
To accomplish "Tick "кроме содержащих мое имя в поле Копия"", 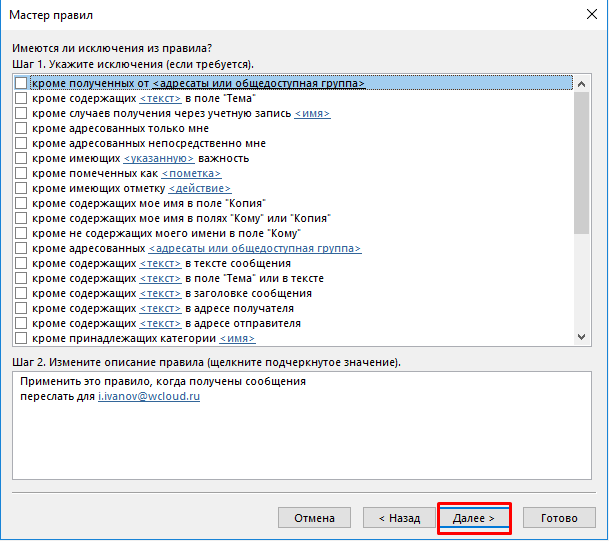I will click(x=21, y=204).
